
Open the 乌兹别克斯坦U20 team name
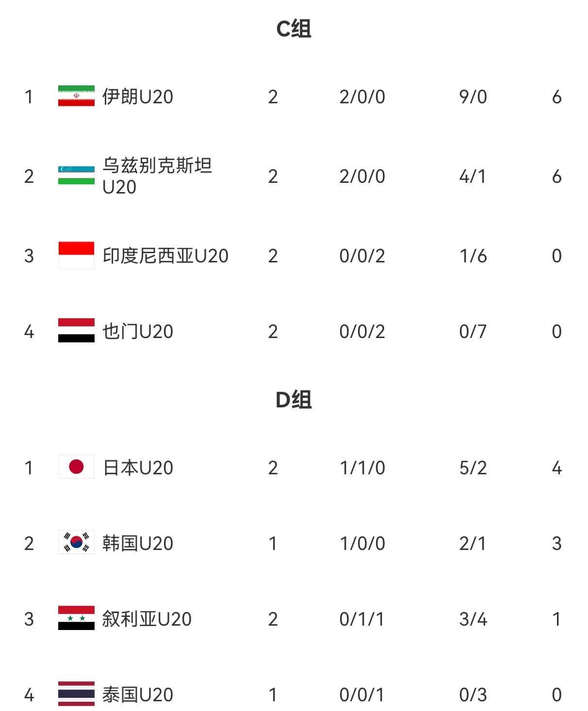click(x=157, y=176)
